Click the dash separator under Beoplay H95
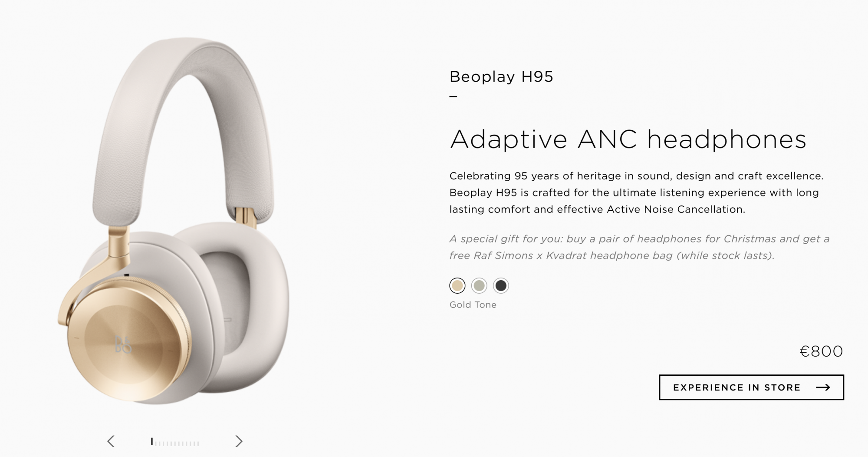Screen dimensions: 868x457 click(453, 96)
